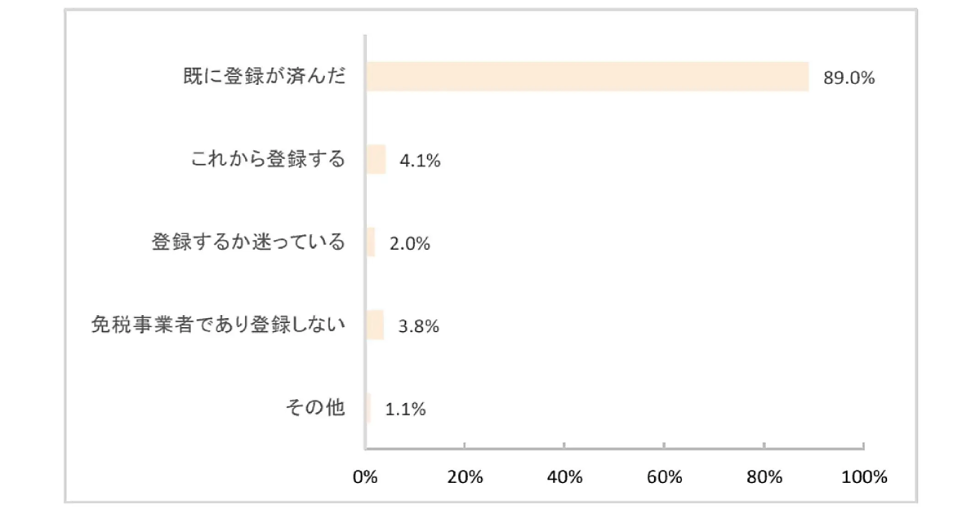This screenshot has width=980, height=514.
Task: Click the 既に登録が済んだ category label
Action: click(265, 78)
